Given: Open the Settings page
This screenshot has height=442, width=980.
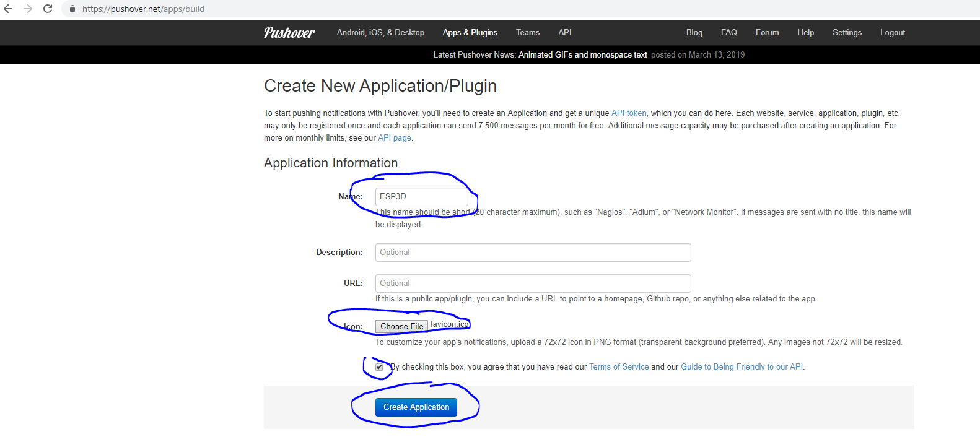Looking at the screenshot, I should [x=847, y=33].
